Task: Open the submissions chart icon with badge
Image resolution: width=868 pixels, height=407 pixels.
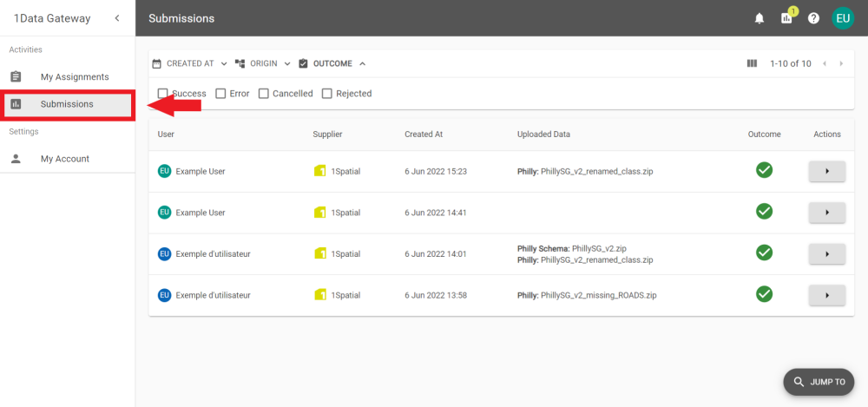Action: (x=788, y=16)
